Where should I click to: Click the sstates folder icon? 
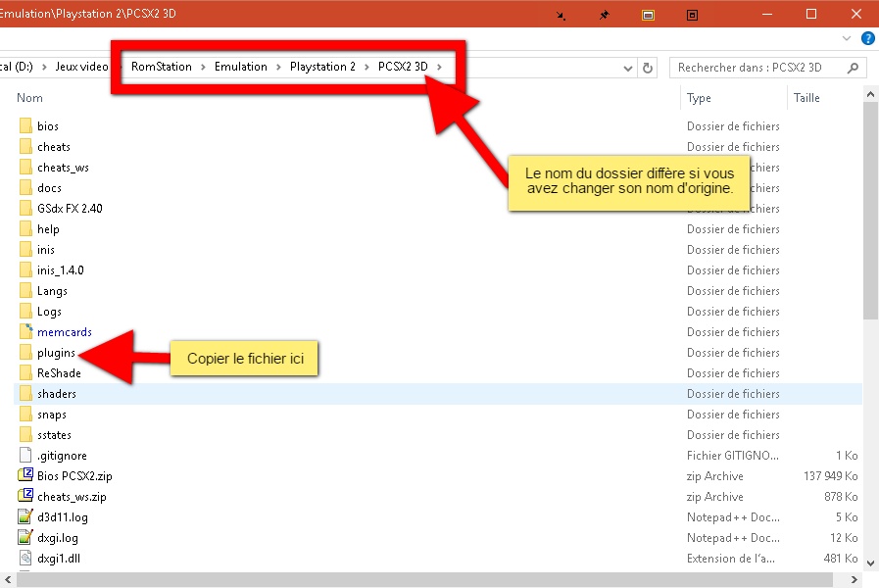(25, 434)
